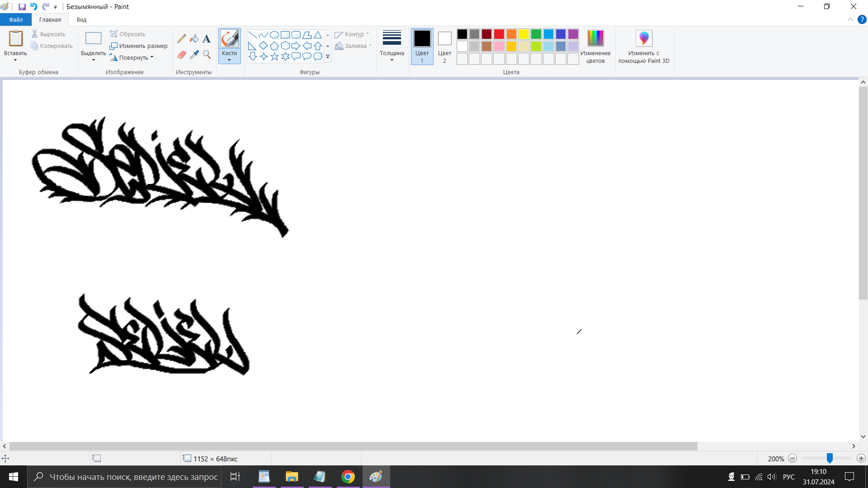Open the Повернуть rotate menu
The height and width of the screenshot is (488, 868).
point(134,57)
